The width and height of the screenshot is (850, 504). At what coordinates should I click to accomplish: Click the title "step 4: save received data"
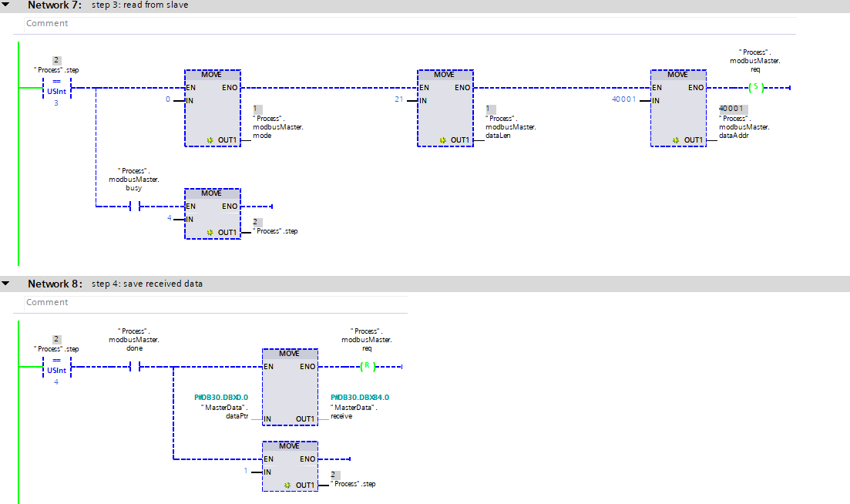coord(147,284)
